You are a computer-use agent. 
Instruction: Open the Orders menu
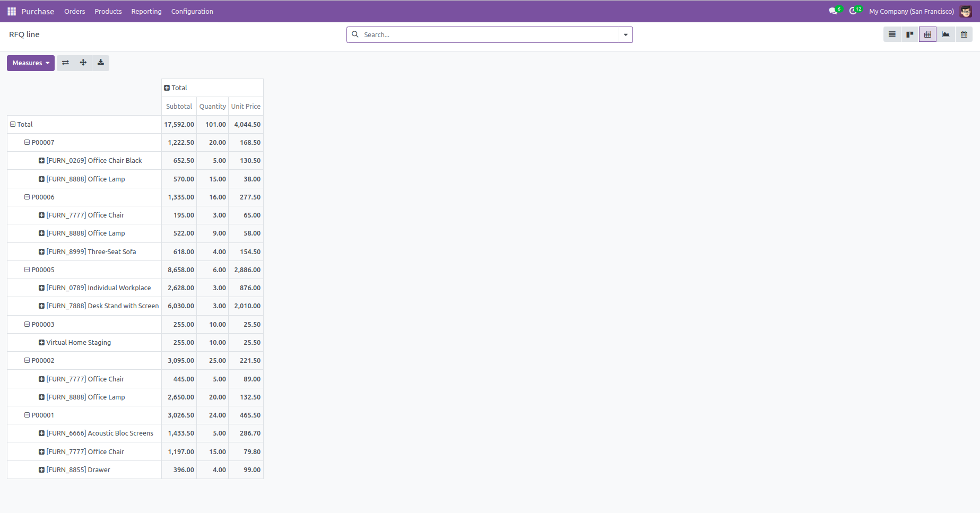point(74,11)
